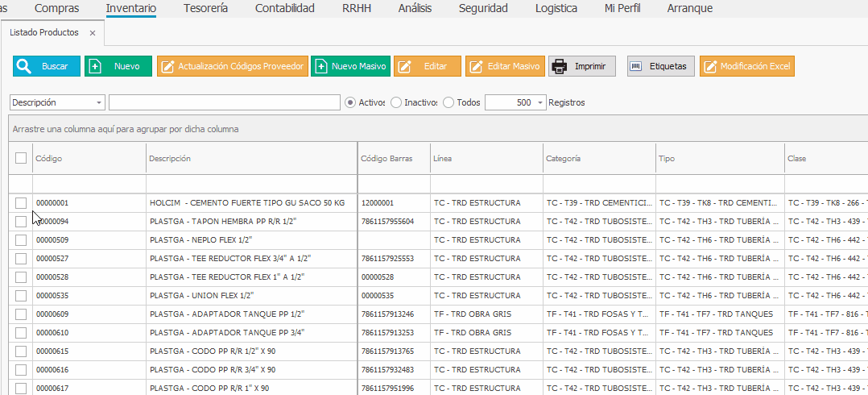The width and height of the screenshot is (868, 395).
Task: Check the row checkbox for 00000527
Action: point(20,259)
